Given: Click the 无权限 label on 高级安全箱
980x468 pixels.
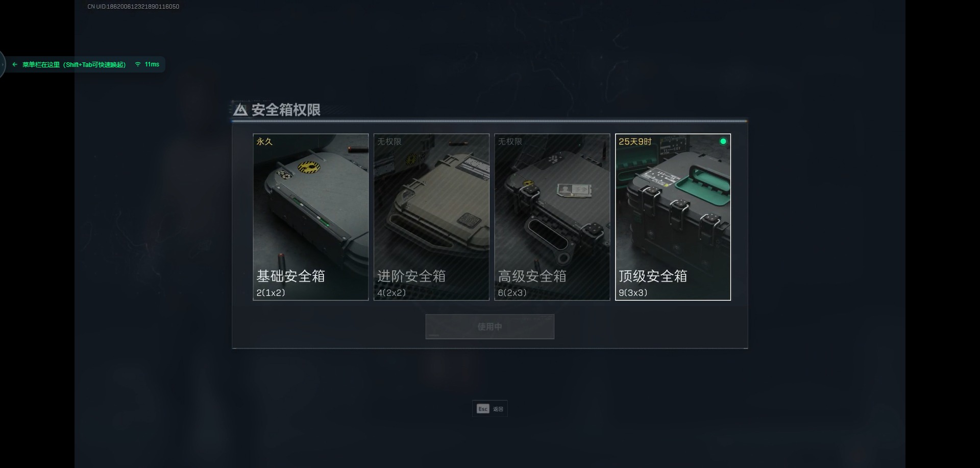Looking at the screenshot, I should (x=510, y=142).
